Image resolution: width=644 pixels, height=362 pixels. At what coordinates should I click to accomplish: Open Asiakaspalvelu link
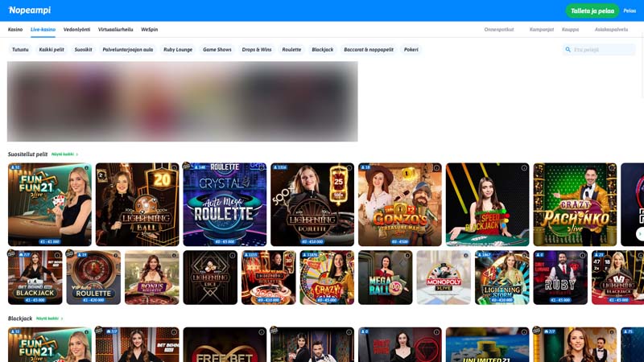(611, 30)
